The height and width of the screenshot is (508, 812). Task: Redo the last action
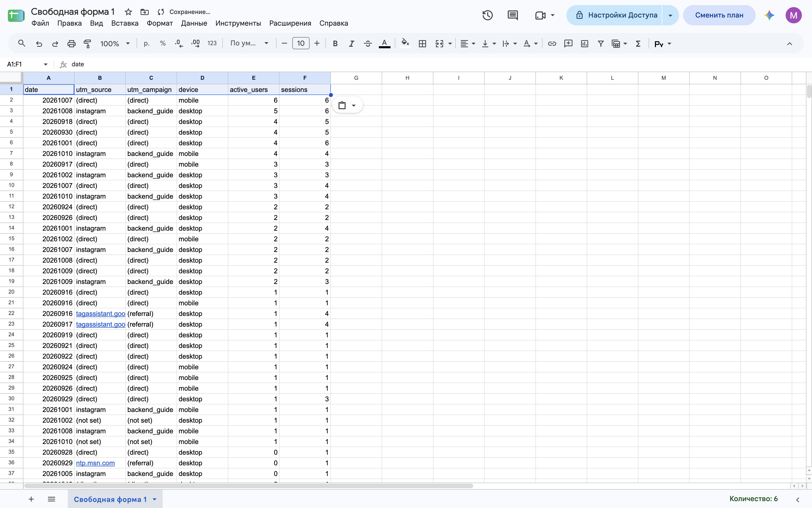point(55,43)
